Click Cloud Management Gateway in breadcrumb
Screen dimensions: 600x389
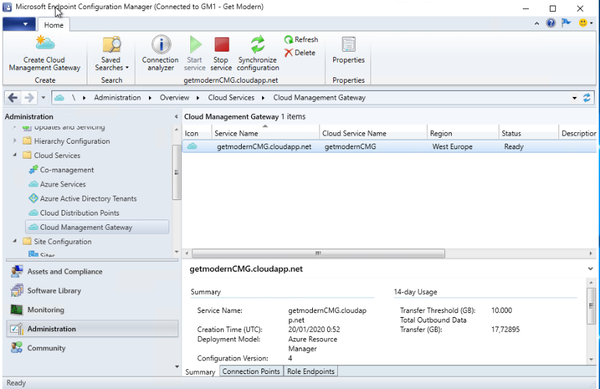[x=319, y=98]
